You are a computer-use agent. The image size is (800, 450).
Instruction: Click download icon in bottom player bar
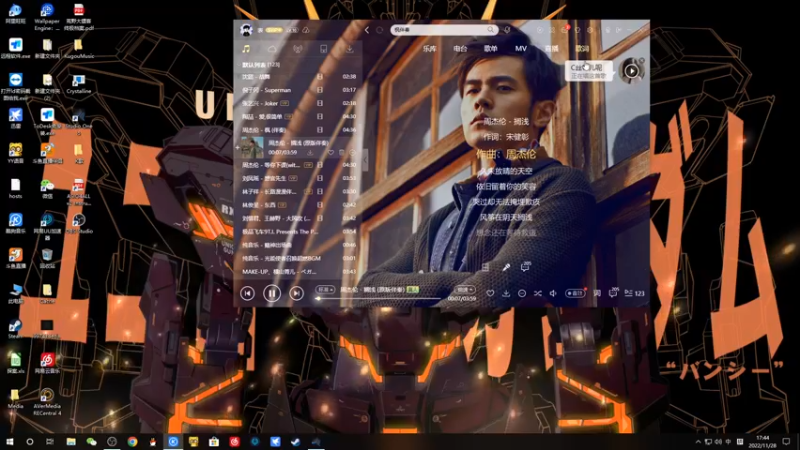506,293
